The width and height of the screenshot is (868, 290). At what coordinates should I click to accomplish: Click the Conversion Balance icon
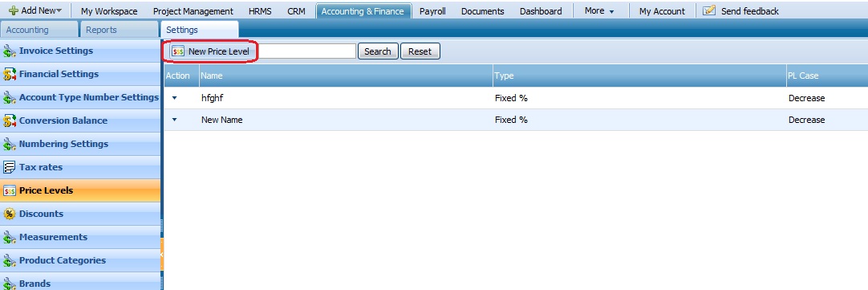click(10, 120)
